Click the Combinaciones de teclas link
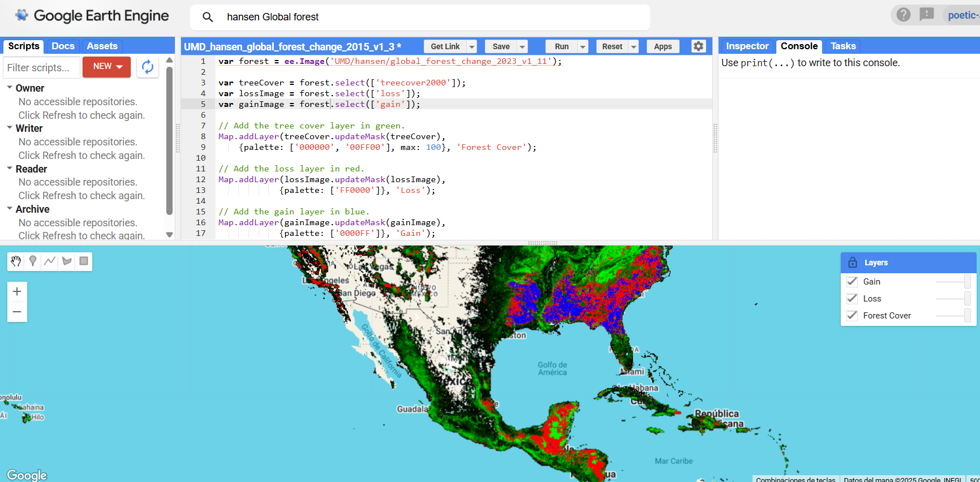This screenshot has height=482, width=980. tap(796, 479)
